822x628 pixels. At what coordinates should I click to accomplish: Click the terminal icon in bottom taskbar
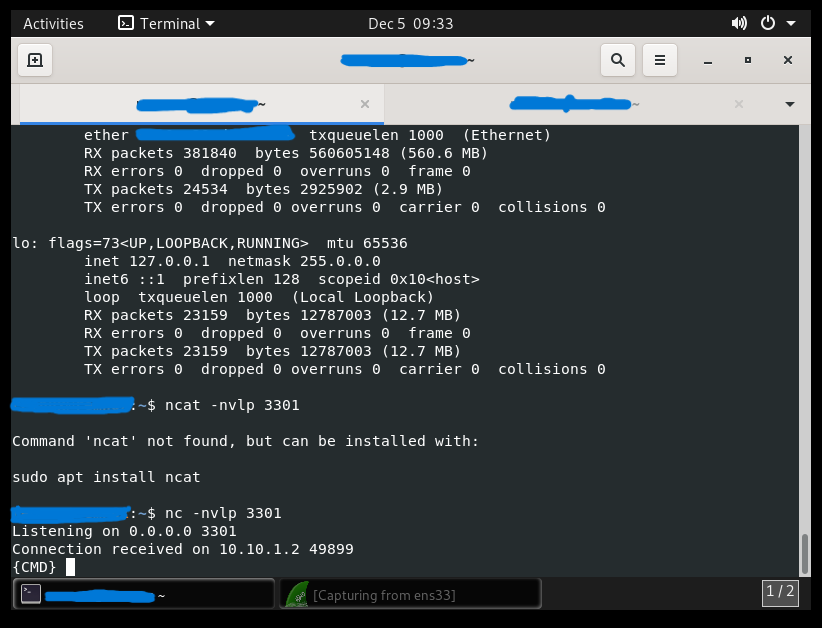31,595
